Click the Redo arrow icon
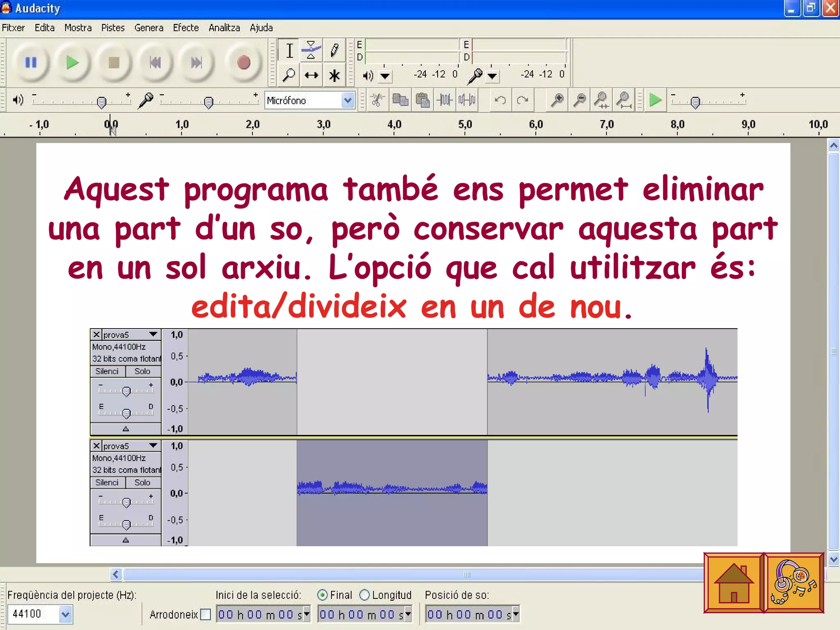Viewport: 840px width, 630px height. (x=523, y=100)
